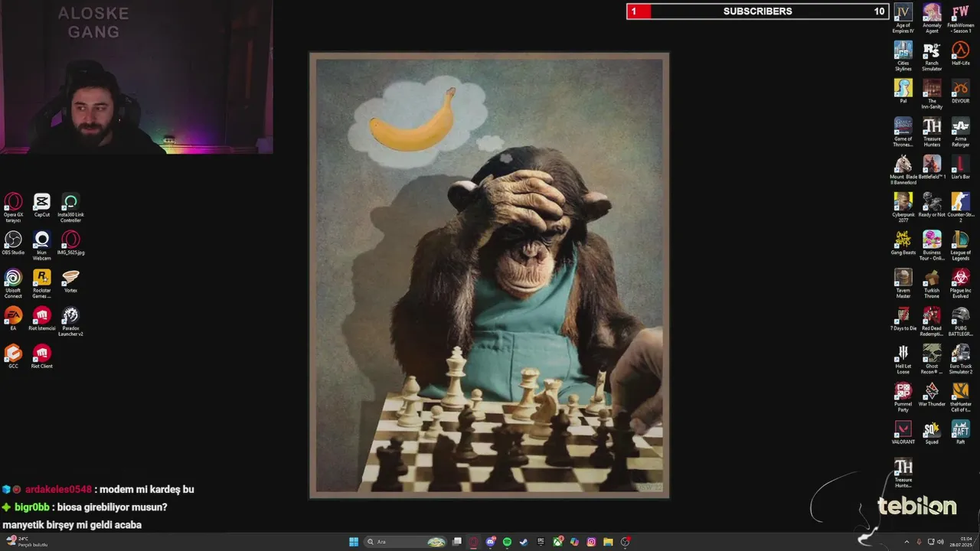Select Squad game icon

pos(932,432)
